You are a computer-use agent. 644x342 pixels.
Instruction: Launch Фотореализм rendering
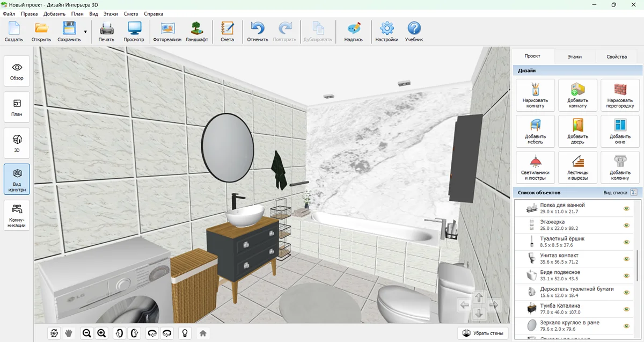point(167,32)
